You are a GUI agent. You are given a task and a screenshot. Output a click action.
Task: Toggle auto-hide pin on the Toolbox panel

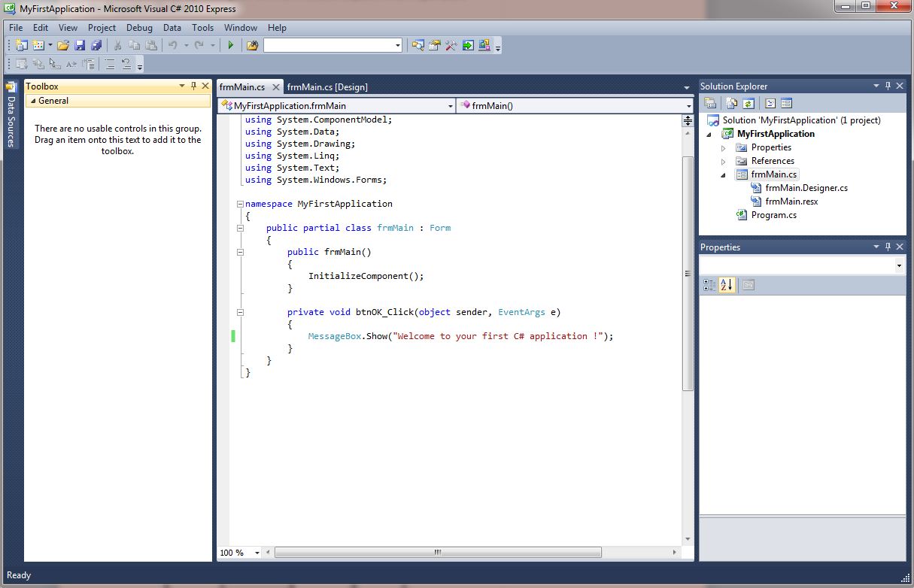click(x=193, y=86)
